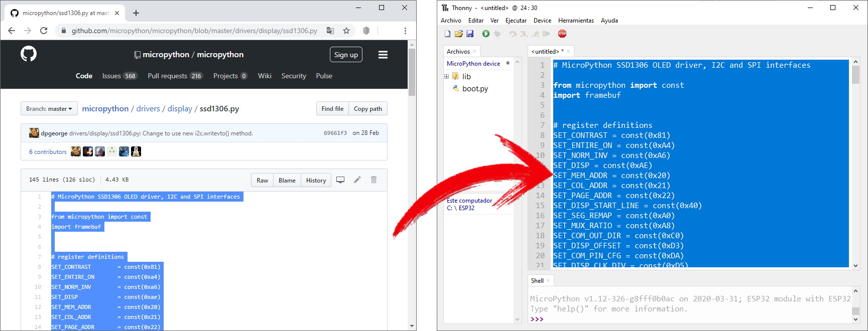Close the Shell panel tab
The width and height of the screenshot is (868, 331).
pyautogui.click(x=548, y=280)
